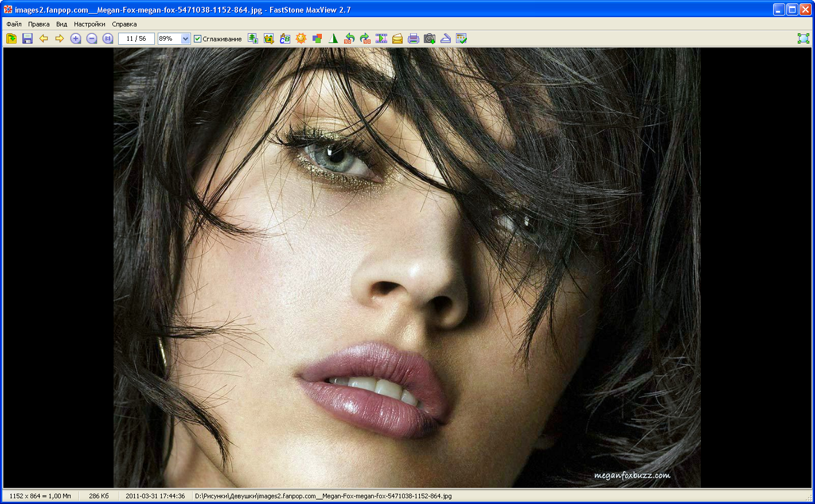
Task: Open the Справка menu
Action: click(124, 24)
